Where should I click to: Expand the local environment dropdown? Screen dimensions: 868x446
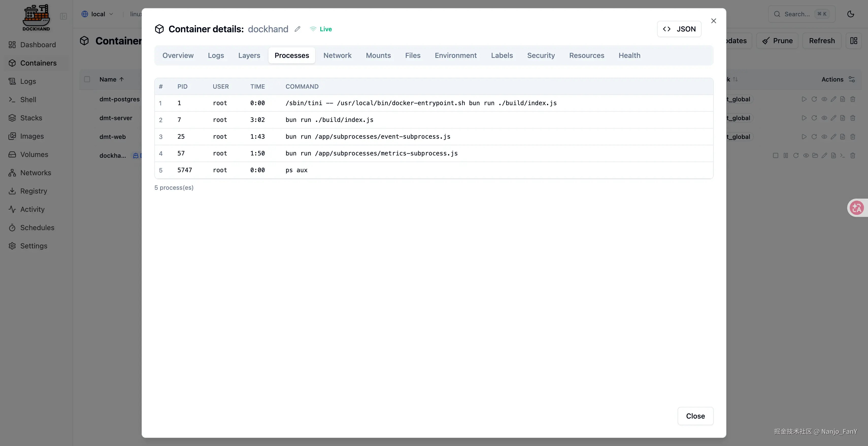coord(97,14)
